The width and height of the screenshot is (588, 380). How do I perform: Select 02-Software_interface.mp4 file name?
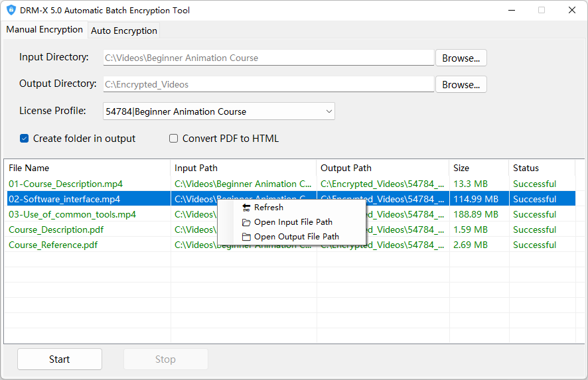tap(64, 200)
